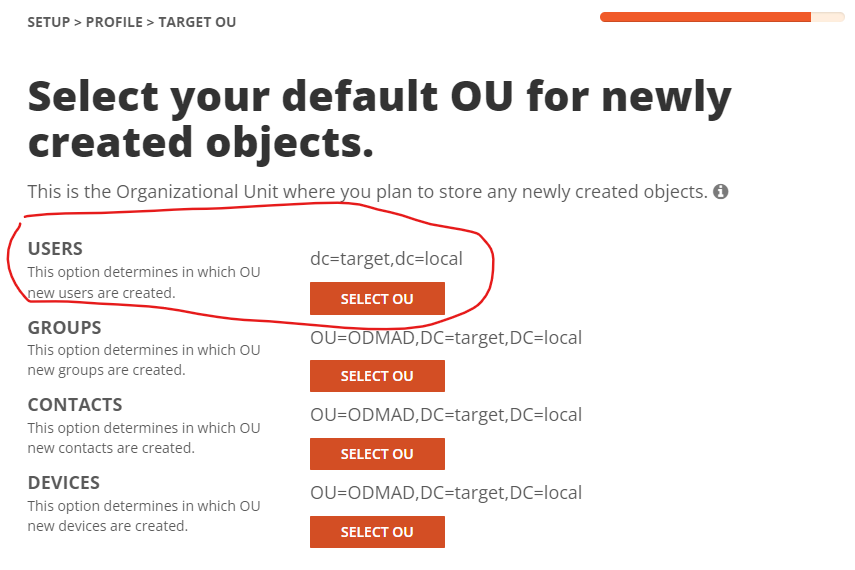855x570 pixels.
Task: Select OU for new Devices
Action: 377,532
